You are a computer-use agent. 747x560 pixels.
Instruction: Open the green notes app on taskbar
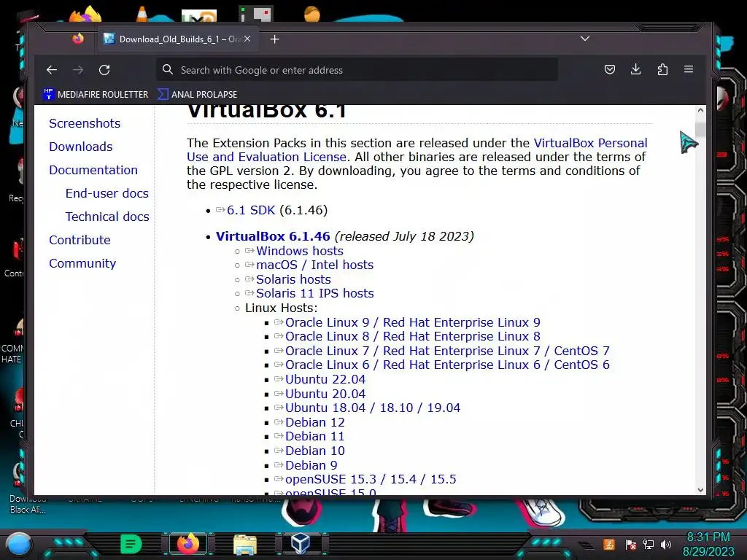click(131, 544)
